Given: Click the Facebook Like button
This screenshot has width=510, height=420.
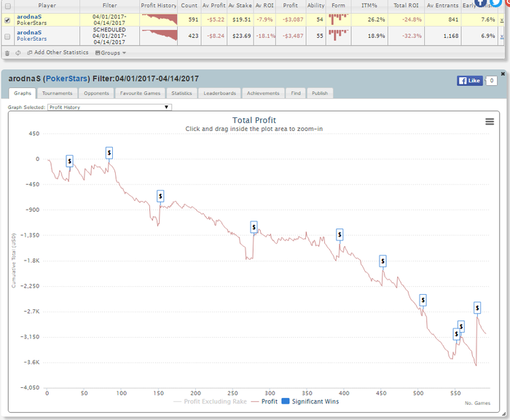Looking at the screenshot, I should point(469,81).
